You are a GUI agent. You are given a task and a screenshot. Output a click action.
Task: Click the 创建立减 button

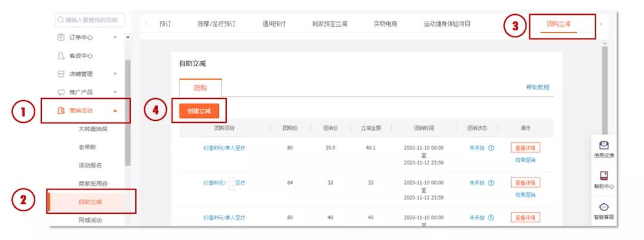click(x=199, y=111)
